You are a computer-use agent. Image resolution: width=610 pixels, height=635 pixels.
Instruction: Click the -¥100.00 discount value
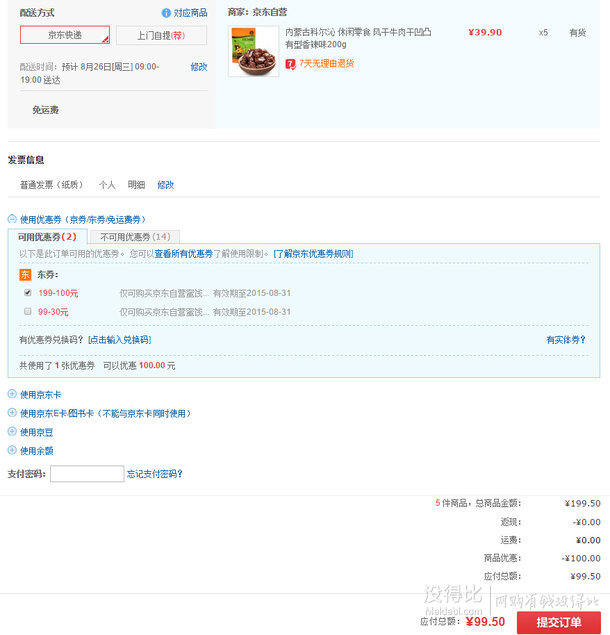coord(581,558)
